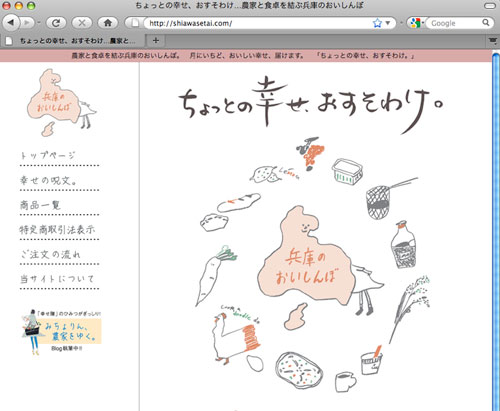The height and width of the screenshot is (411, 500).
Task: Go back with the browser back arrow
Action: (x=11, y=23)
